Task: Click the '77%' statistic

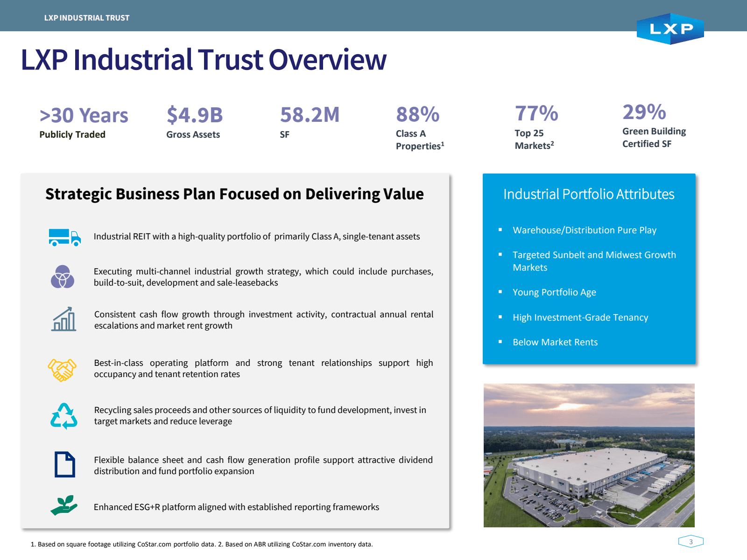Action: [536, 113]
